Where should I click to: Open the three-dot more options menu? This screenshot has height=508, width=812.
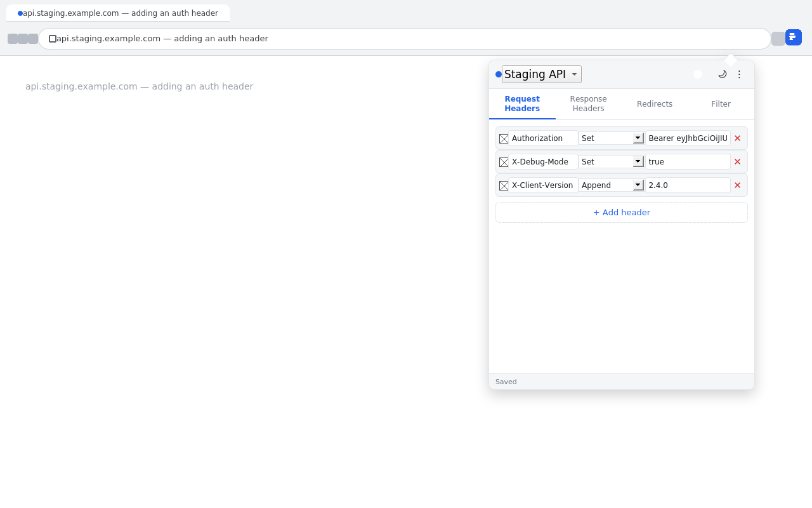[739, 74]
